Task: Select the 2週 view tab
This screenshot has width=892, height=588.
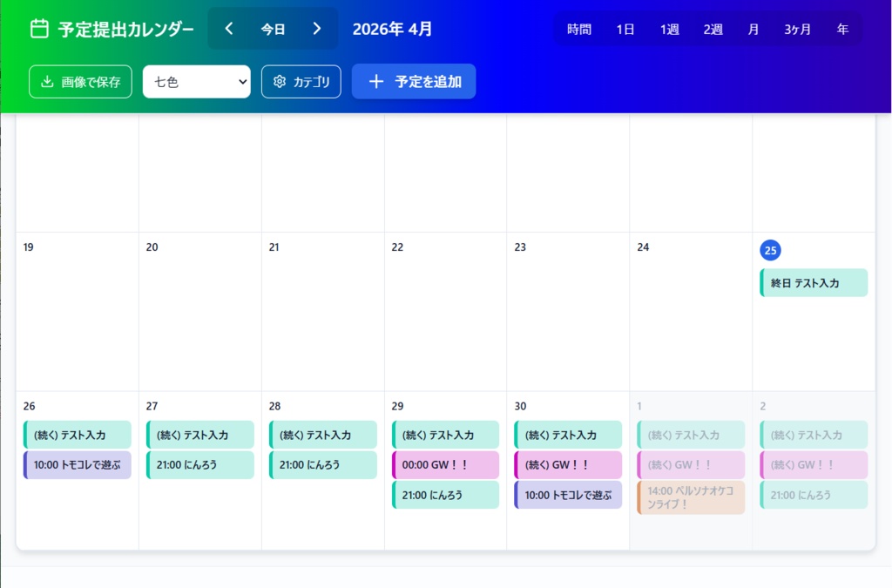Action: (713, 30)
